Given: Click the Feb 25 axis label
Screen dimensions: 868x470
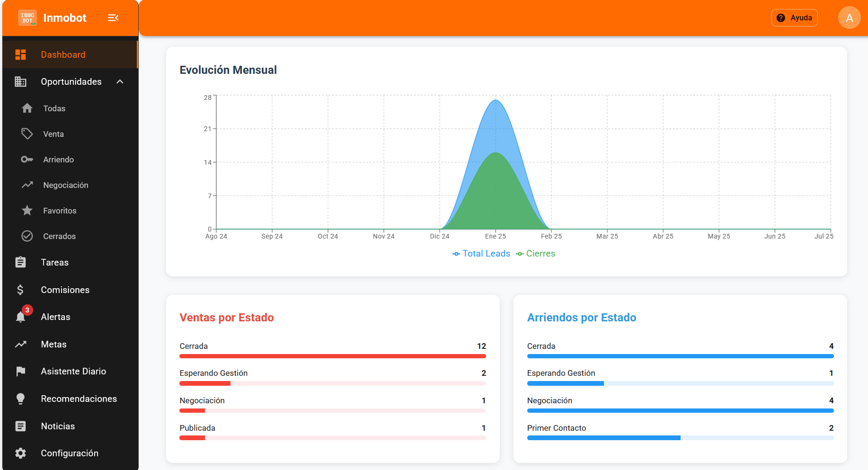Looking at the screenshot, I should [x=551, y=236].
